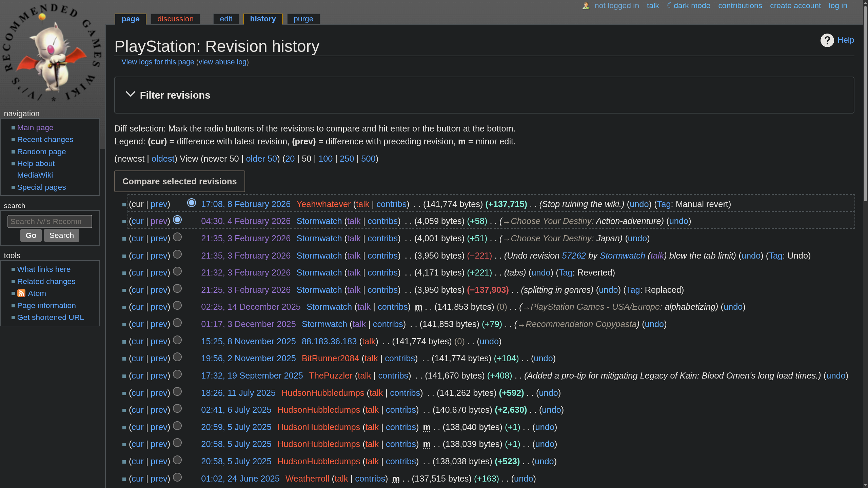Click the wiki search input field
The image size is (868, 488).
pyautogui.click(x=50, y=221)
